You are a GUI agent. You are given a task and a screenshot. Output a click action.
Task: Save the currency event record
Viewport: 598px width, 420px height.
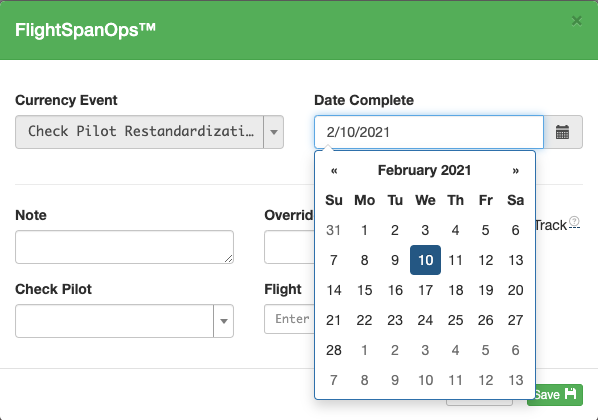[555, 394]
